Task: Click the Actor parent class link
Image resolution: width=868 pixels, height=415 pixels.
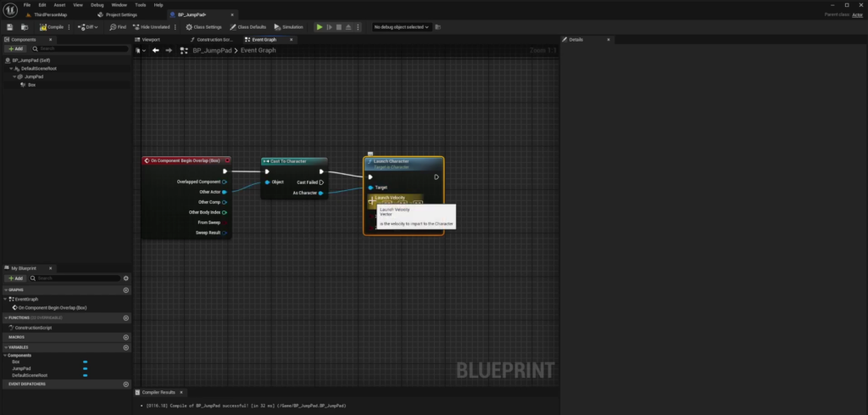Action: pos(858,15)
